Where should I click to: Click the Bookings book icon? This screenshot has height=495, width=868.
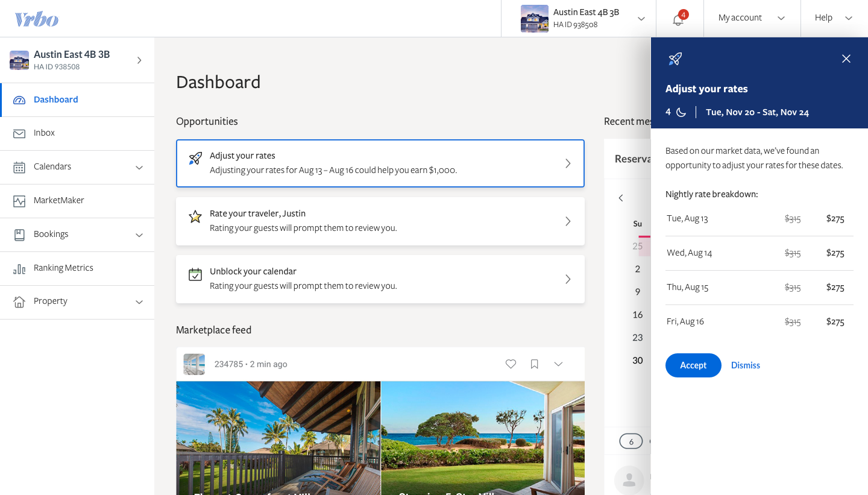19,235
